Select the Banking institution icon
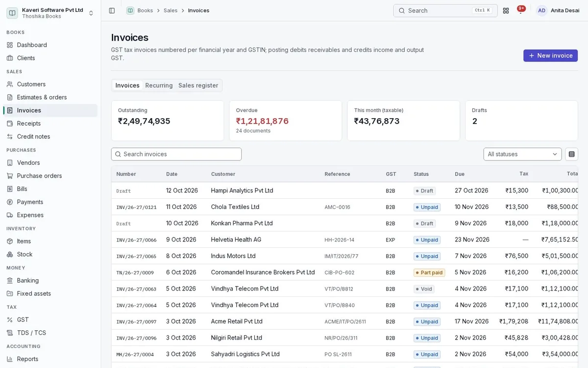The width and height of the screenshot is (588, 368). click(10, 281)
